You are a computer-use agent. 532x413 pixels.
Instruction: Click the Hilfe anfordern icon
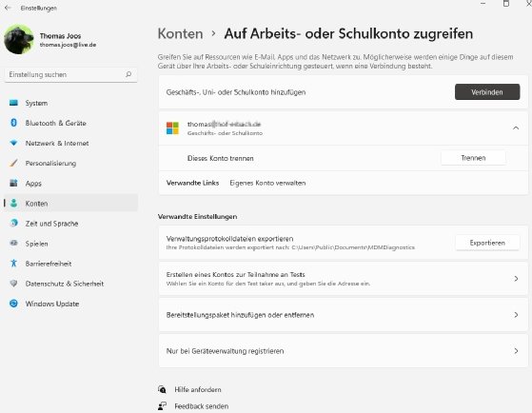tap(162, 389)
